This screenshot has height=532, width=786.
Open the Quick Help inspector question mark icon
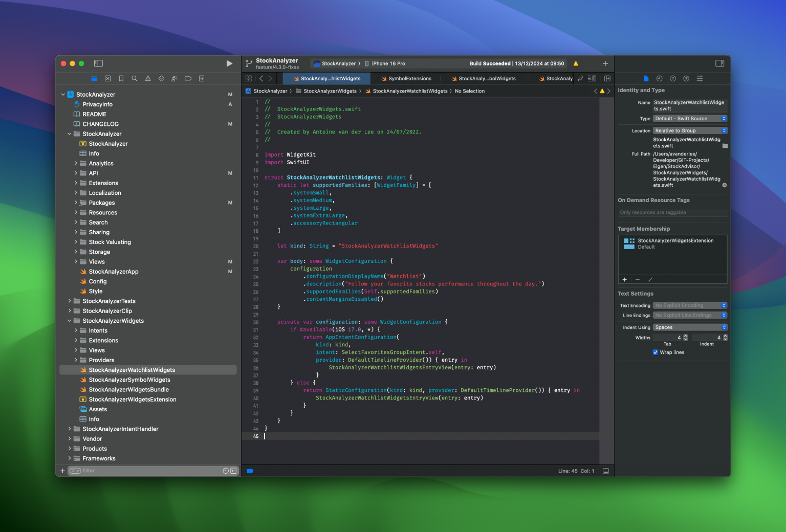(673, 78)
